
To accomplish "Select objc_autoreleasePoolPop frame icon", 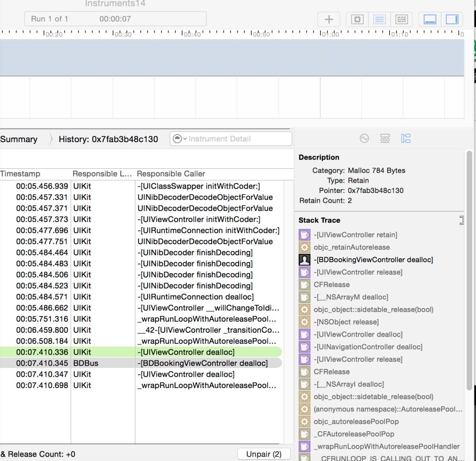I will (304, 421).
